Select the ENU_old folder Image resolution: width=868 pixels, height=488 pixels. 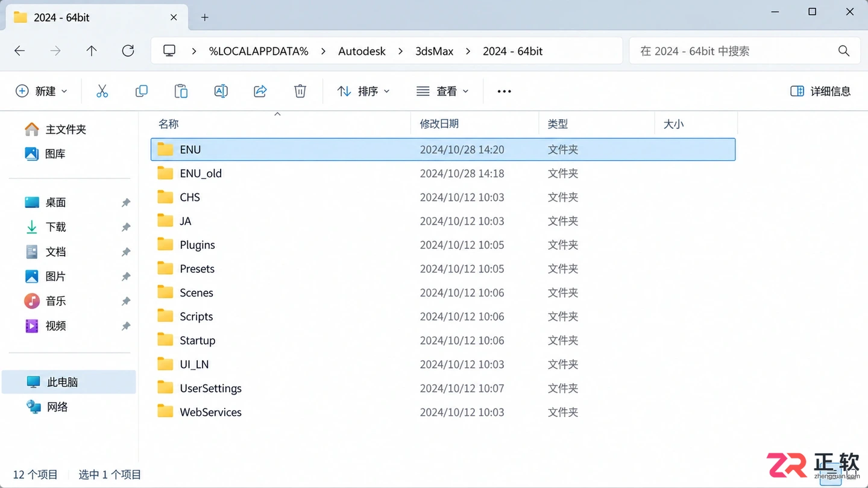click(x=443, y=174)
